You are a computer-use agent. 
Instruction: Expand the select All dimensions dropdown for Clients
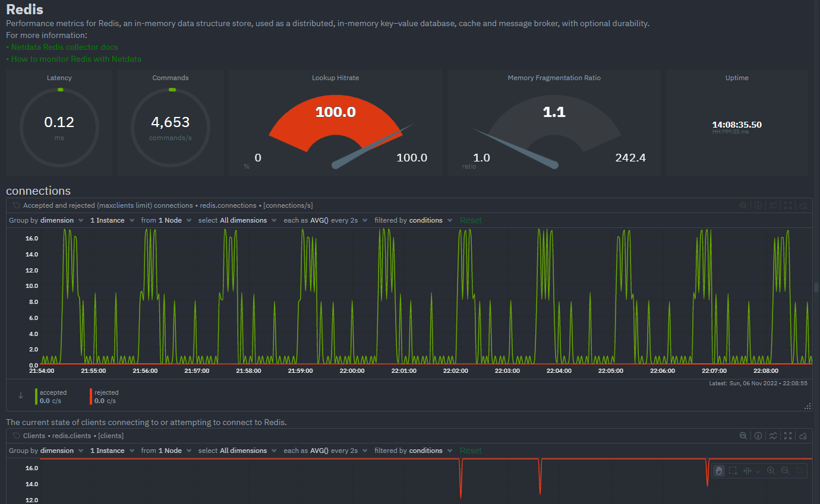(237, 451)
